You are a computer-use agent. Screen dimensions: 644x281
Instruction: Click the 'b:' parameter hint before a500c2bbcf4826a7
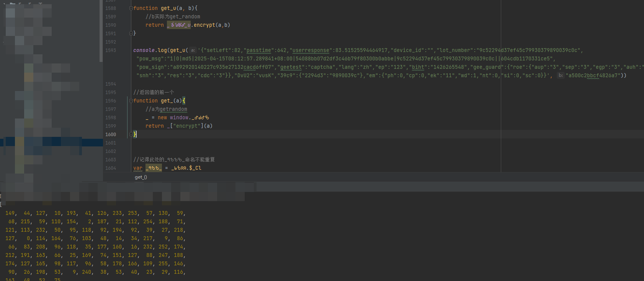[561, 76]
